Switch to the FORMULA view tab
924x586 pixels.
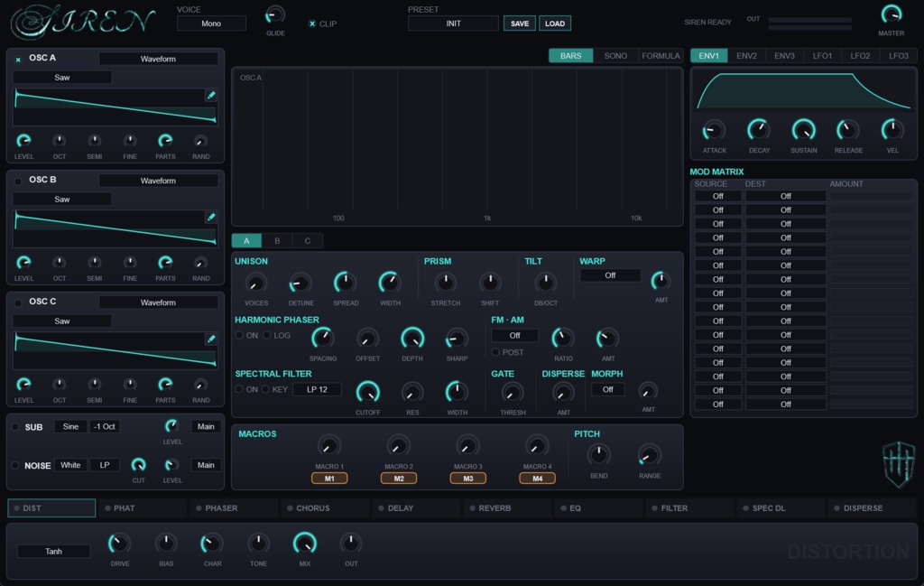(660, 55)
